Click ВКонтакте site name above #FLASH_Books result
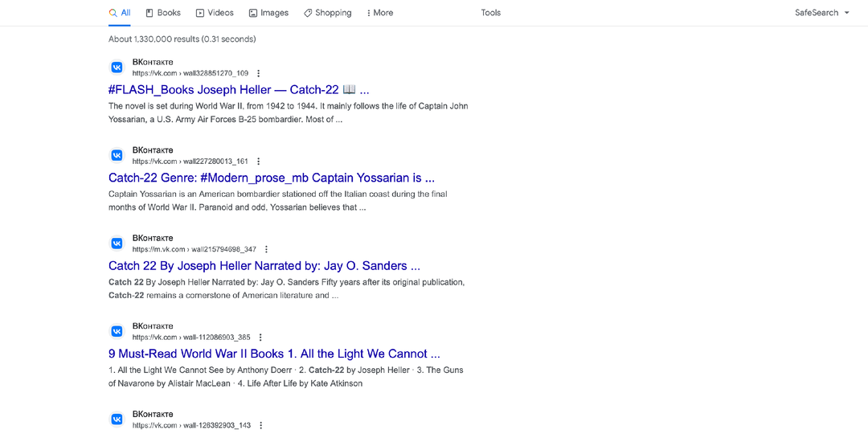This screenshot has width=868, height=434. click(153, 62)
